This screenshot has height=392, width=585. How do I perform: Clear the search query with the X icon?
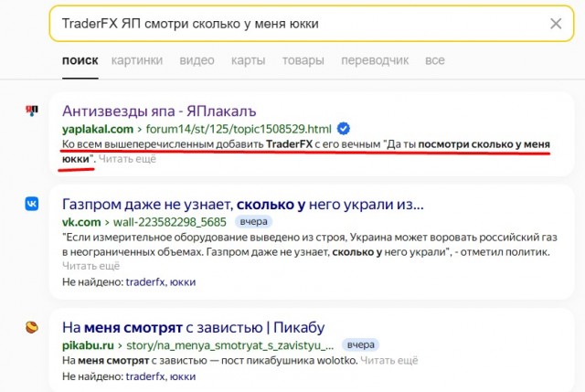coord(556,24)
